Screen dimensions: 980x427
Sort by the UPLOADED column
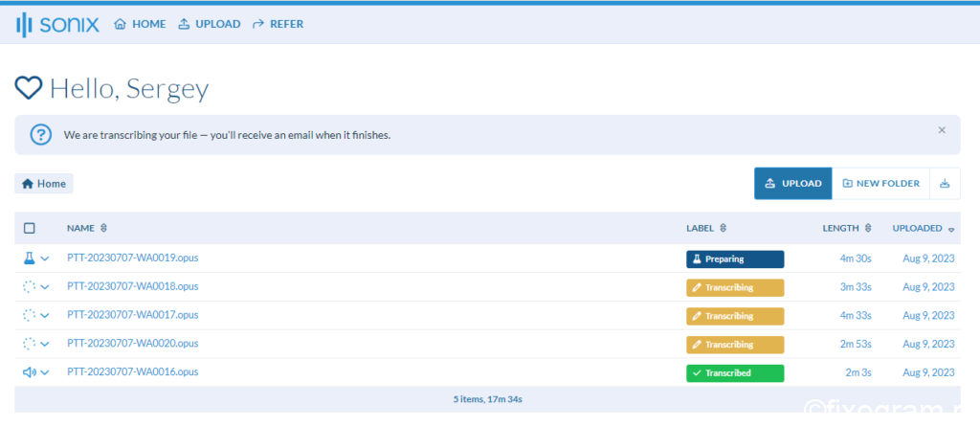click(924, 228)
